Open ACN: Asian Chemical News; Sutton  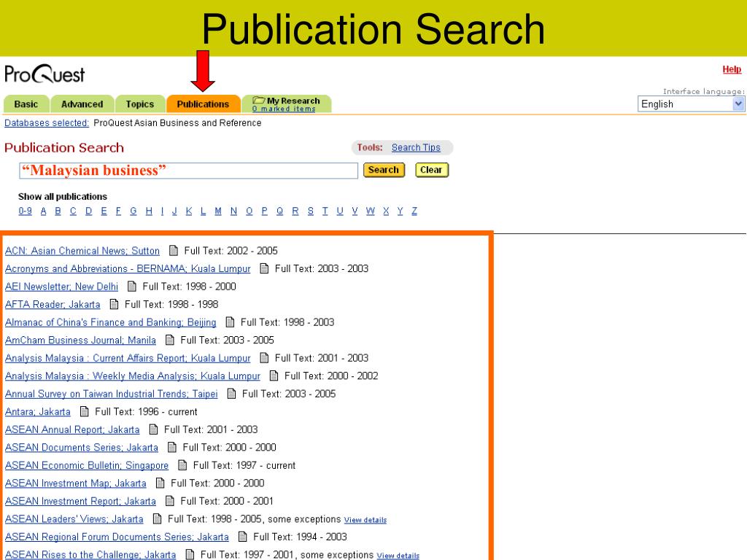point(82,251)
